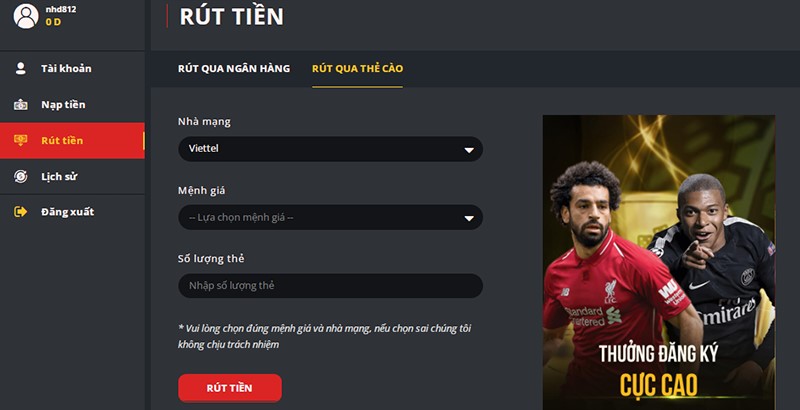
Task: Focus the Nhập số lượng thẻ field
Action: pyautogui.click(x=330, y=286)
